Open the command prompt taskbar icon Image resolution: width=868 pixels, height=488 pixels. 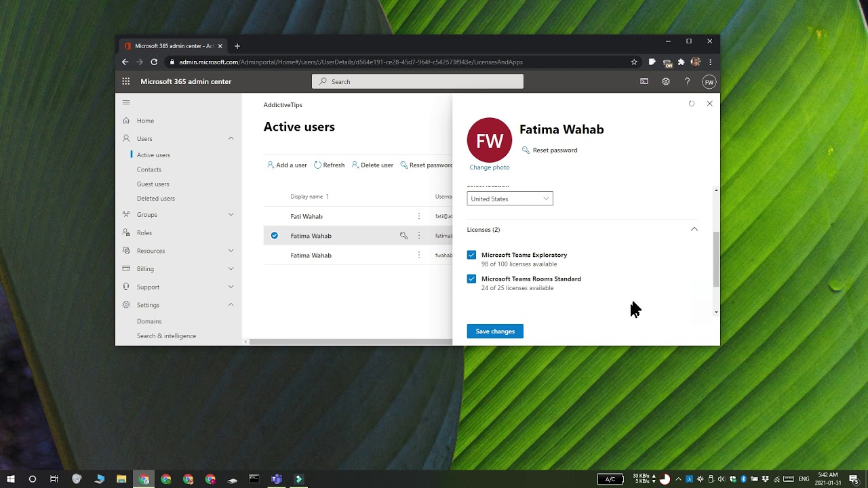point(254,479)
